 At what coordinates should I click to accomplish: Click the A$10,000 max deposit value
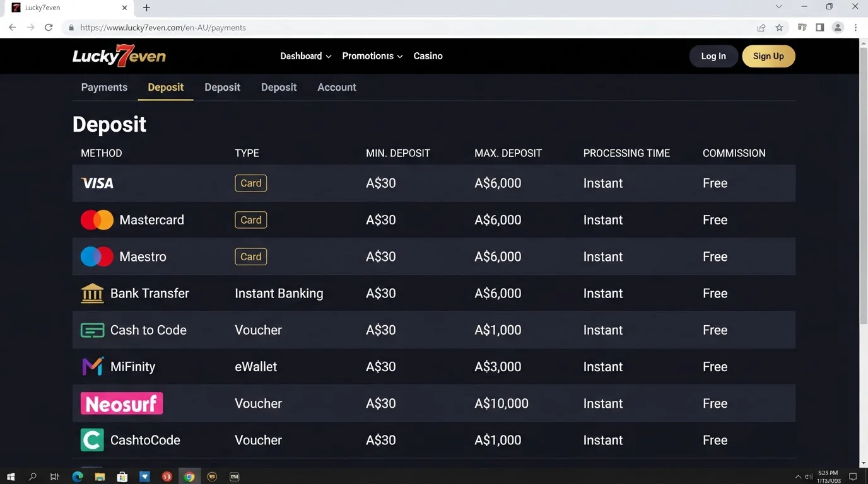(501, 403)
